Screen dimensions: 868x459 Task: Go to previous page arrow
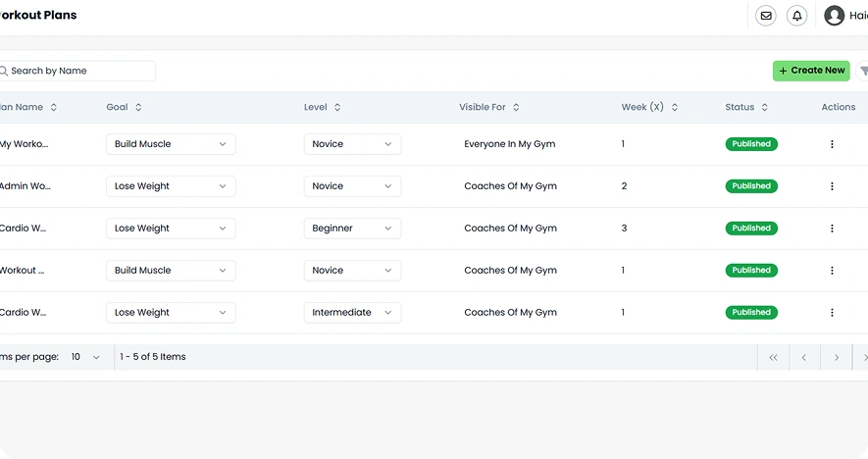[804, 358]
